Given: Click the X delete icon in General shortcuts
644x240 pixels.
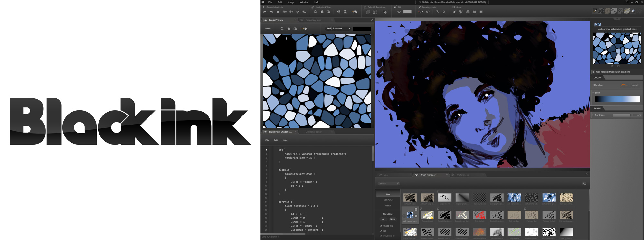Looking at the screenshot, I should (x=278, y=12).
